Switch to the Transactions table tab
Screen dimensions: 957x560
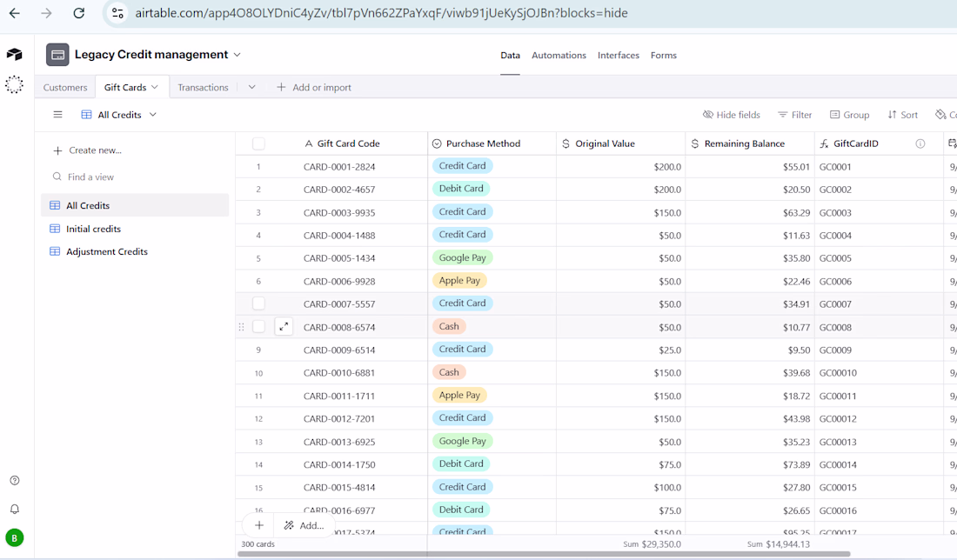[x=203, y=87]
